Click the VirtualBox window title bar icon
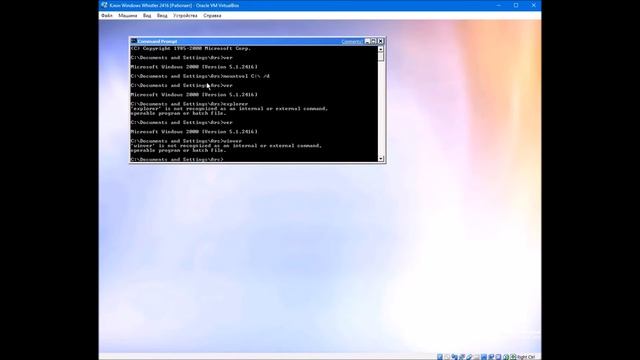Image resolution: width=640 pixels, height=360 pixels. 104,5
